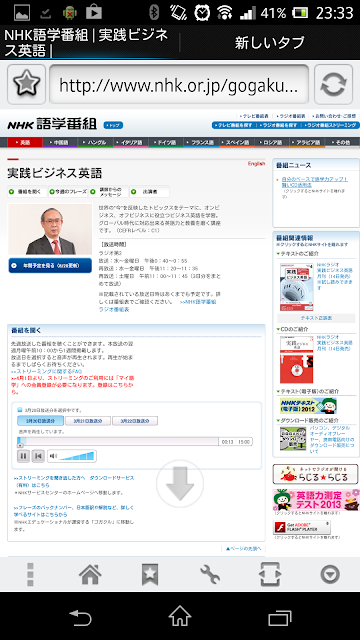Select the ハングル language tab
The image size is (360, 640).
pos(96,142)
